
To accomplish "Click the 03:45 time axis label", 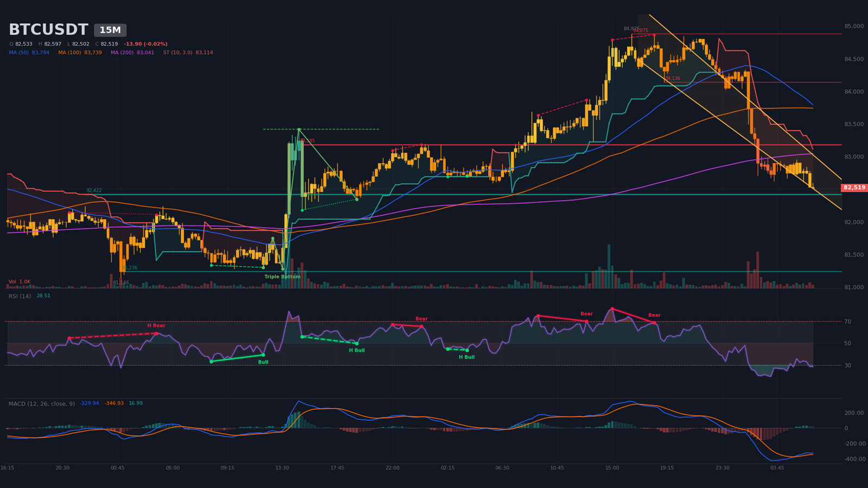I will 777,468.
